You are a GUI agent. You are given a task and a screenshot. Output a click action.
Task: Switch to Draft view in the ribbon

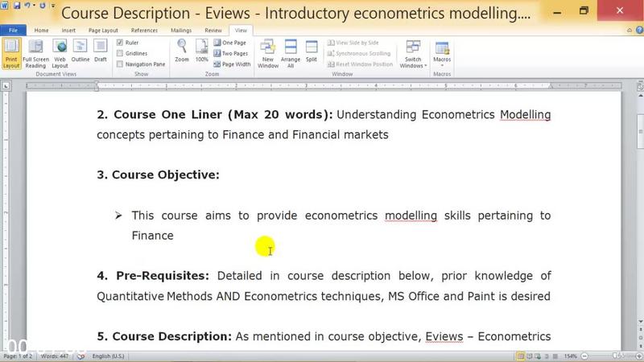pyautogui.click(x=100, y=51)
